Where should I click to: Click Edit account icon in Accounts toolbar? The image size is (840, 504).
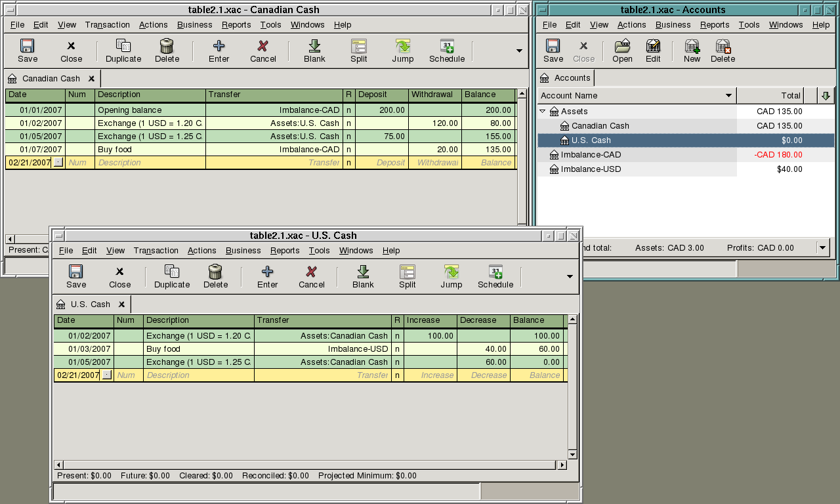pyautogui.click(x=653, y=47)
